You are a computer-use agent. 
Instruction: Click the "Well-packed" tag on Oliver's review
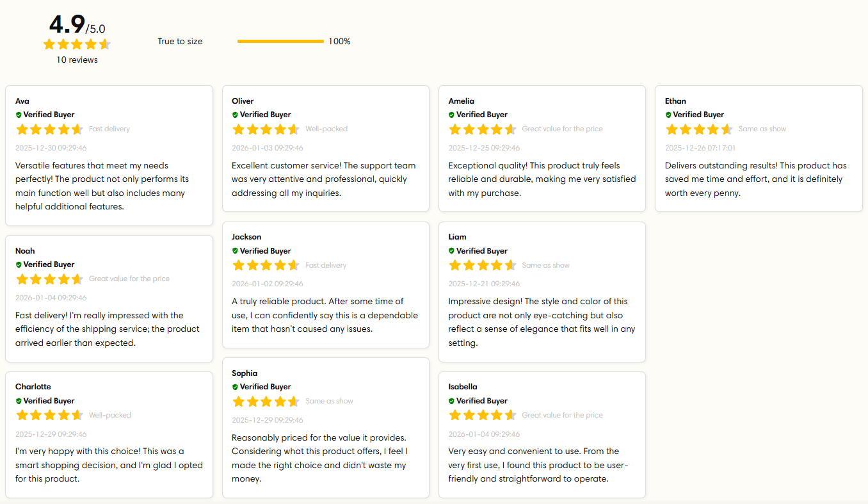(326, 129)
